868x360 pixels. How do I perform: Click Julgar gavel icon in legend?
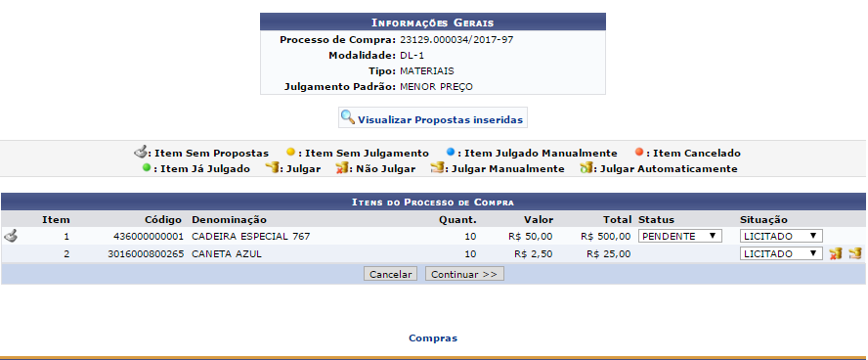click(x=272, y=168)
